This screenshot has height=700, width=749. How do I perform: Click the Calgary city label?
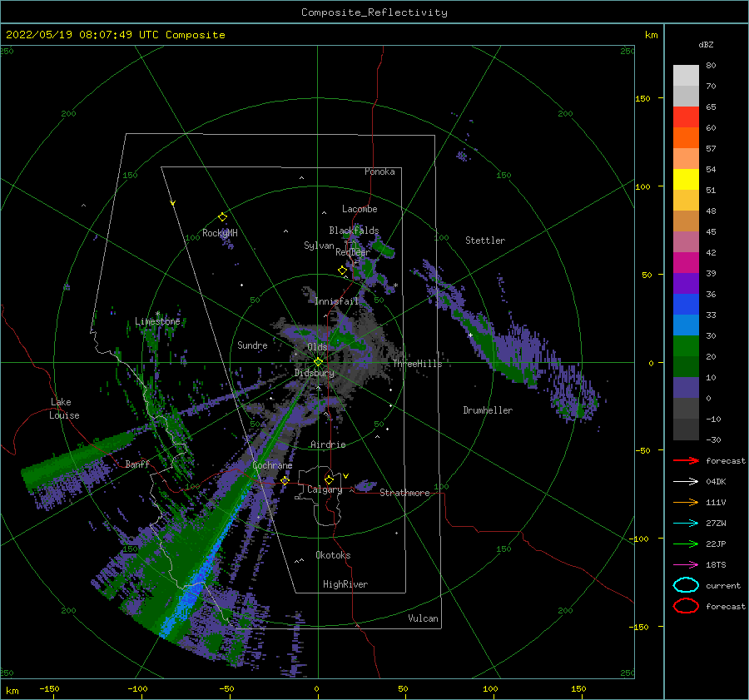(x=325, y=489)
